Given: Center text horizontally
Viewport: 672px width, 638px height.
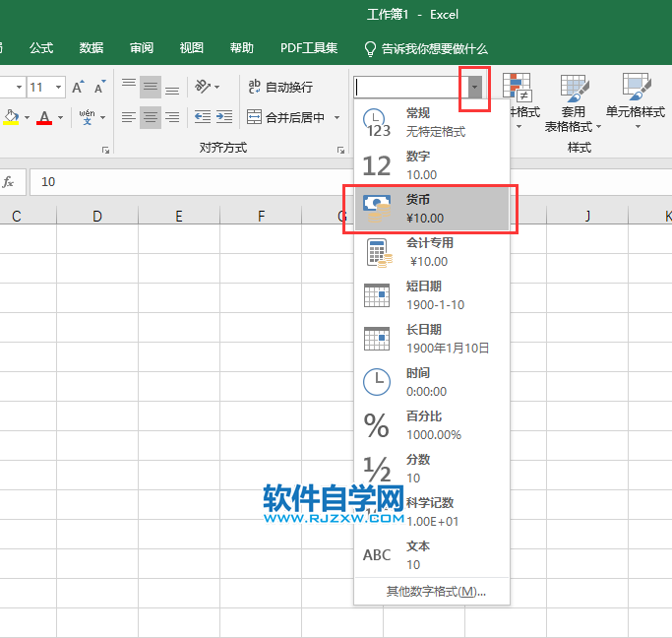Looking at the screenshot, I should pyautogui.click(x=151, y=117).
